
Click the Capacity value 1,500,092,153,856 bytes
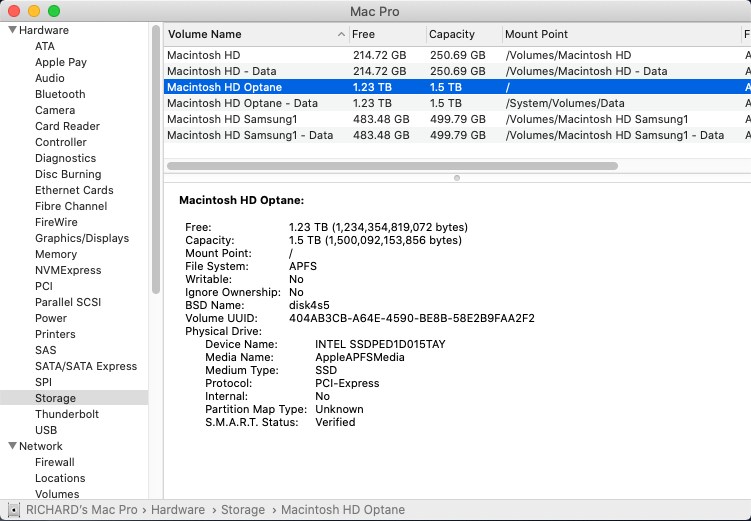click(x=393, y=240)
